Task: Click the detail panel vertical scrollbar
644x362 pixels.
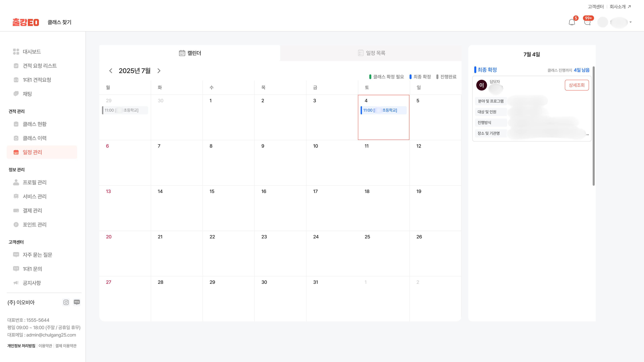Action: [x=594, y=126]
